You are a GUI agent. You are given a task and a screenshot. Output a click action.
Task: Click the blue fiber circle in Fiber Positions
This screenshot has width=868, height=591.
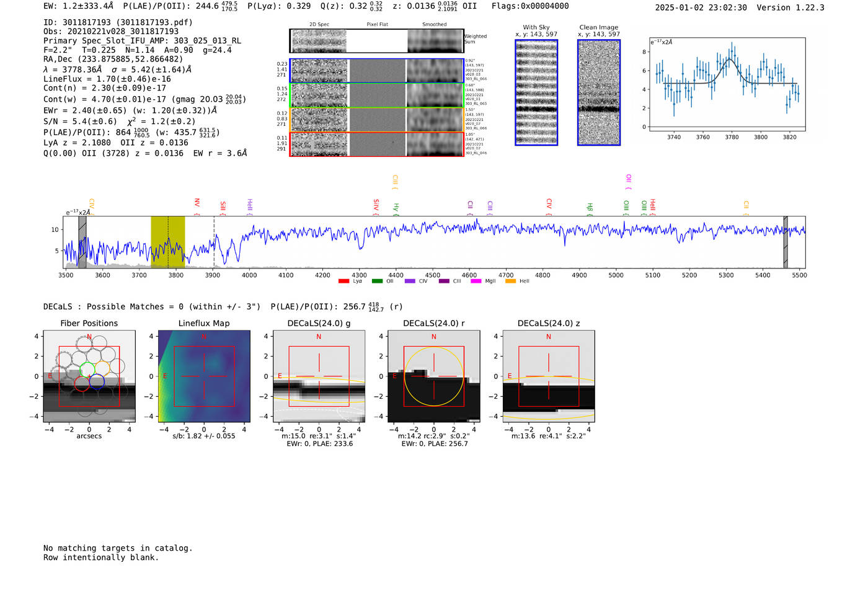(97, 382)
